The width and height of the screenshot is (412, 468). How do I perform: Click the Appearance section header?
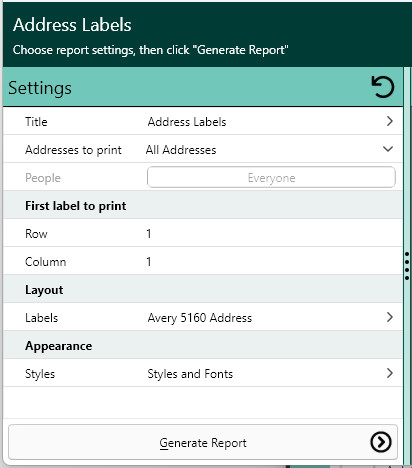point(58,346)
